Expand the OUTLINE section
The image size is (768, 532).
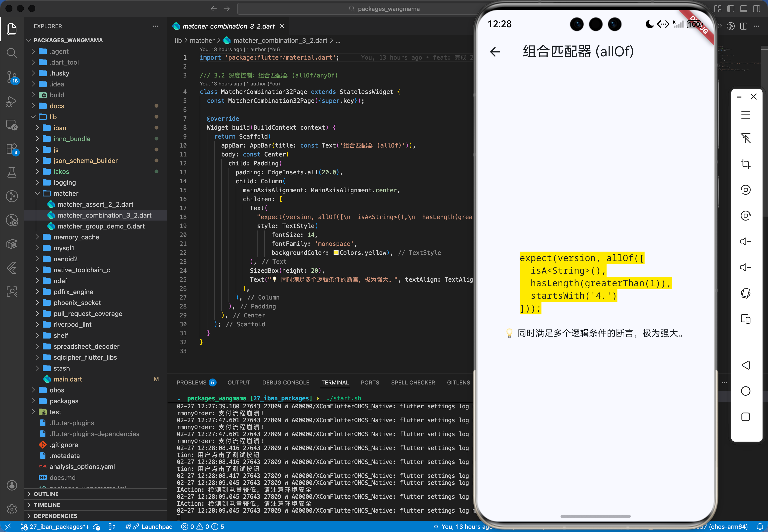(x=46, y=494)
